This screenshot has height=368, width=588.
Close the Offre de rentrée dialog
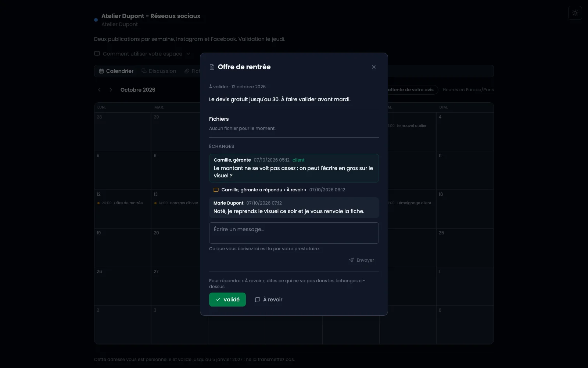pos(373,67)
